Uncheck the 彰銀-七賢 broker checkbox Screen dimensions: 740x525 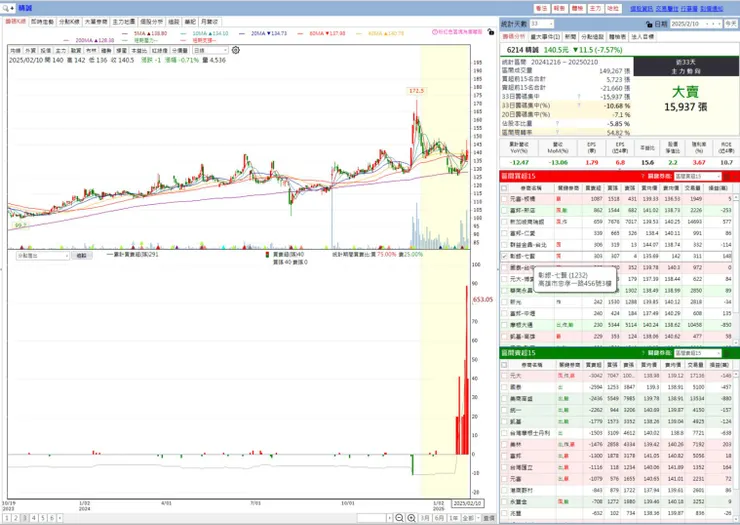coord(504,256)
